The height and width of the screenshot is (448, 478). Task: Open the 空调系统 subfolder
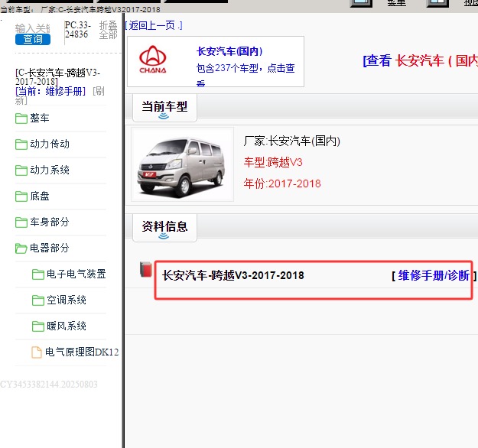[x=66, y=300]
